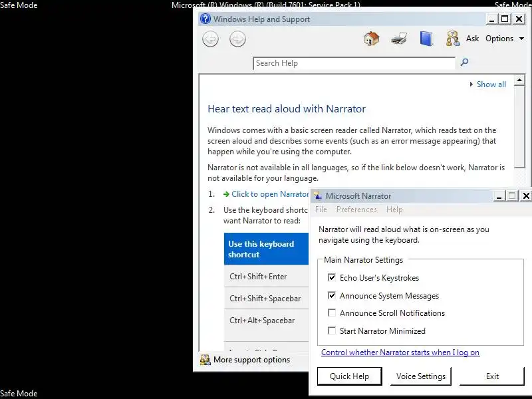Click the Ask label in Help toolbar
This screenshot has width=532, height=399.
coord(472,39)
